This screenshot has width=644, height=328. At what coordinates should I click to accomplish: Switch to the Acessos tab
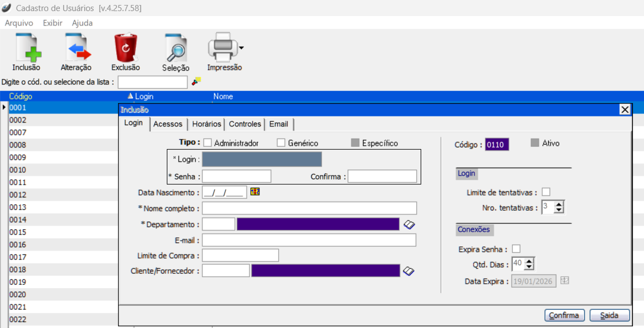coord(168,124)
